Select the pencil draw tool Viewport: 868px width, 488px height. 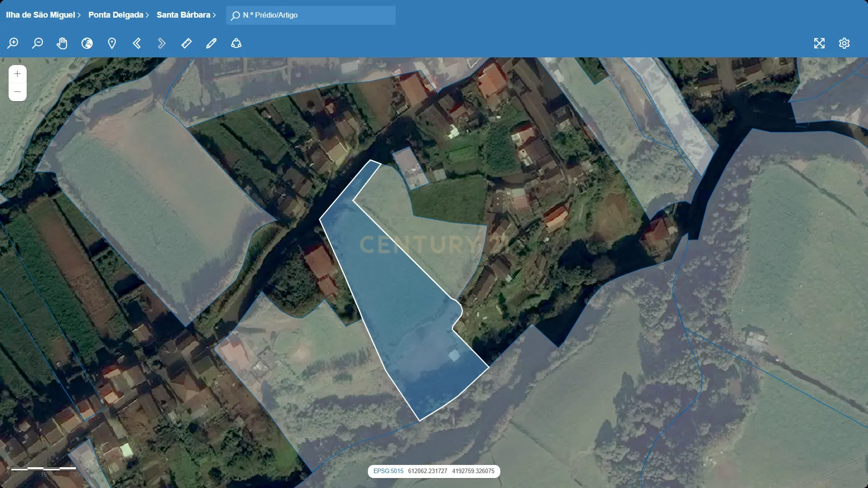click(211, 43)
